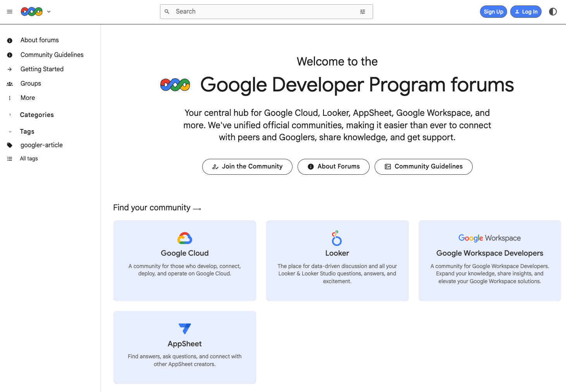Toggle dark/light theme mode
The image size is (566, 392).
pyautogui.click(x=553, y=12)
